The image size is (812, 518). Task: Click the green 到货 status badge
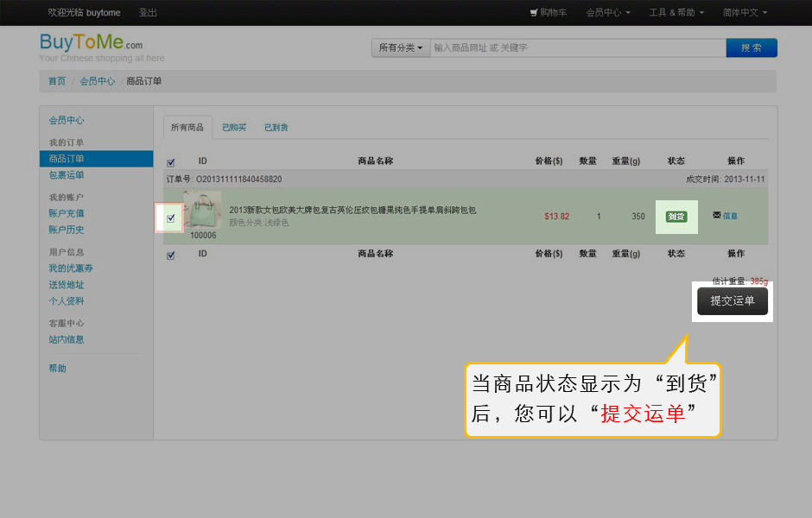pos(676,216)
